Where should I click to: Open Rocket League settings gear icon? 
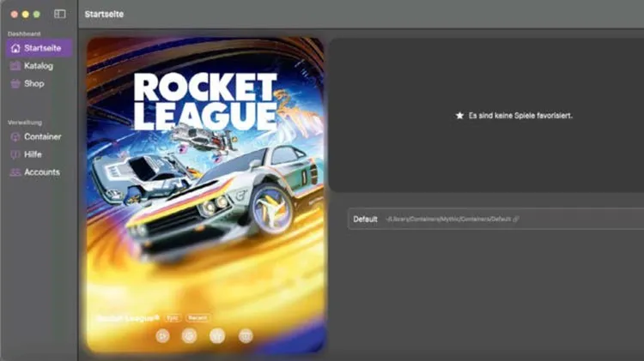190,336
